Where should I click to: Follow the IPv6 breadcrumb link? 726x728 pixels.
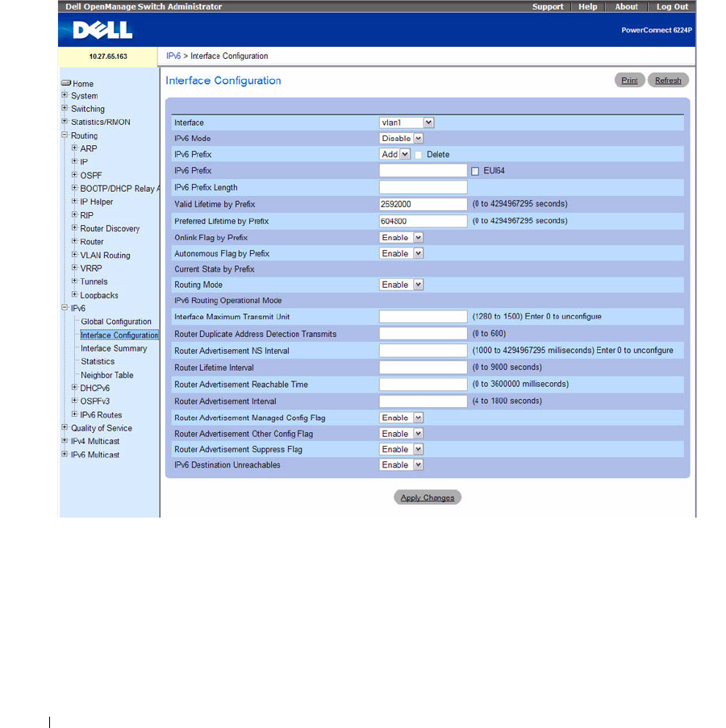[x=173, y=56]
